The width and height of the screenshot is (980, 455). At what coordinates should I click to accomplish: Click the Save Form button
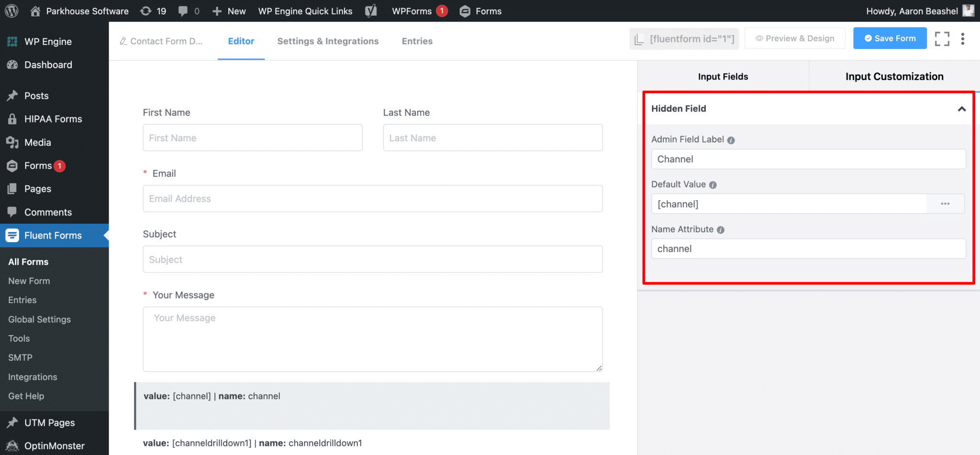890,38
